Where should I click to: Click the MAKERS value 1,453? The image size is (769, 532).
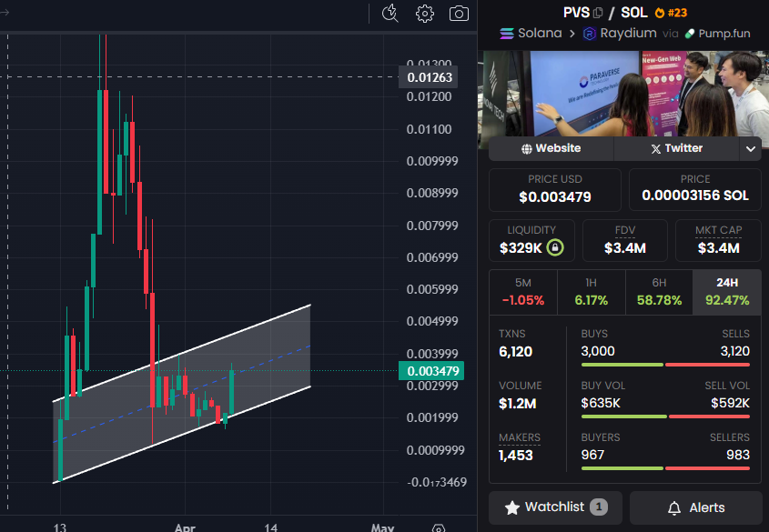(x=515, y=456)
